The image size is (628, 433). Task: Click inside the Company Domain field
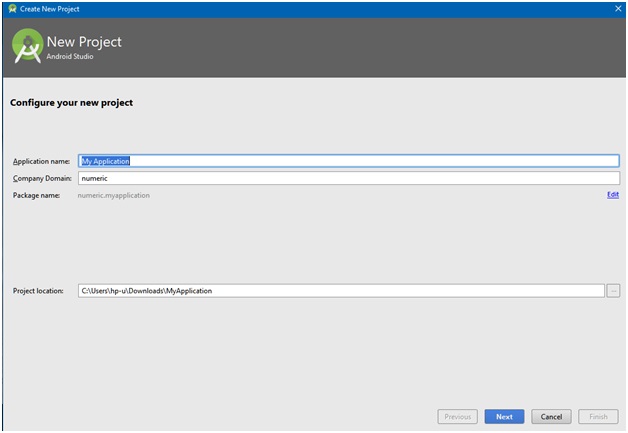[x=348, y=178]
